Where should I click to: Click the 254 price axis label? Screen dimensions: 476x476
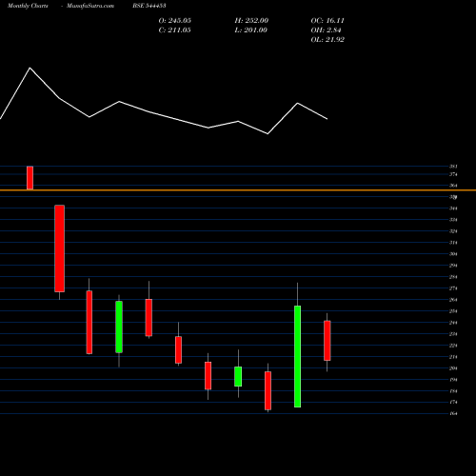(x=453, y=311)
